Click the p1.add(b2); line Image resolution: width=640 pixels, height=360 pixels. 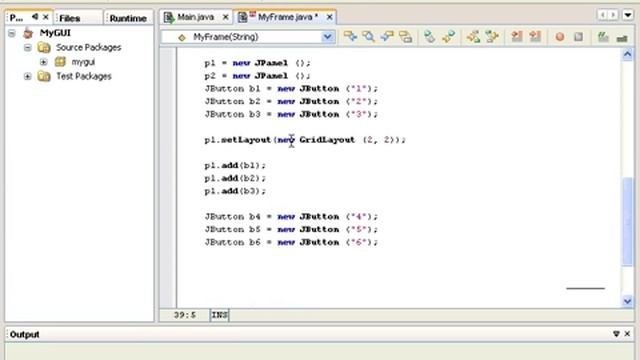pyautogui.click(x=235, y=178)
